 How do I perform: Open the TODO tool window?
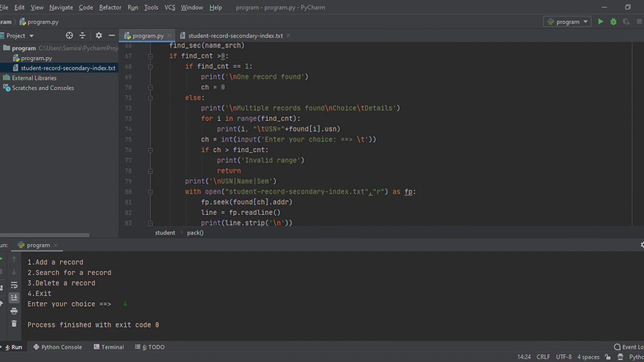click(150, 347)
